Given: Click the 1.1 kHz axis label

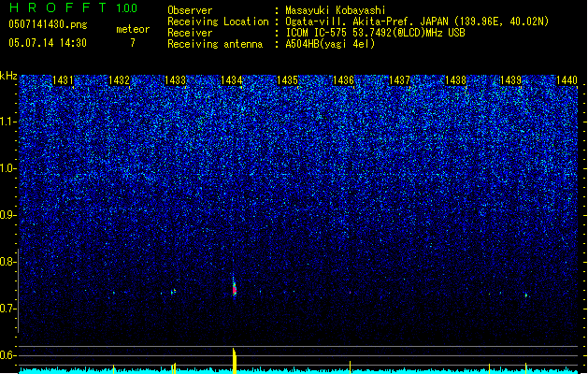Looking at the screenshot, I should coord(7,122).
